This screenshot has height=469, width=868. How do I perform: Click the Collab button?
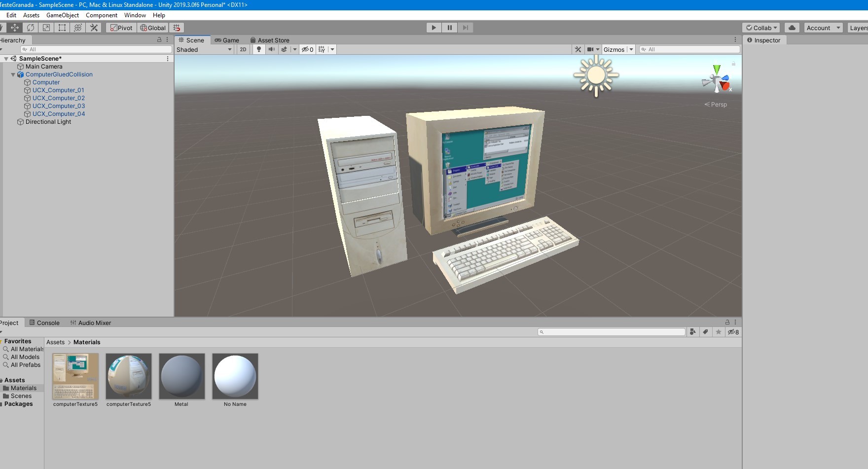tap(761, 28)
